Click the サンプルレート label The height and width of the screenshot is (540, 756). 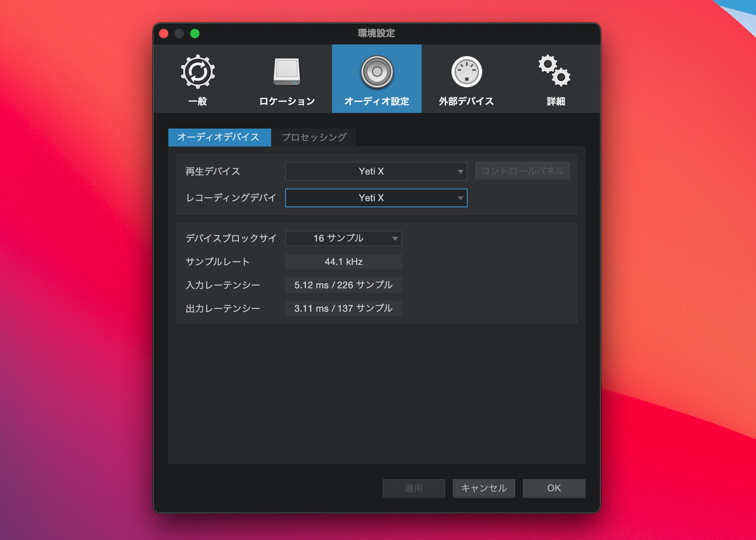(x=217, y=262)
